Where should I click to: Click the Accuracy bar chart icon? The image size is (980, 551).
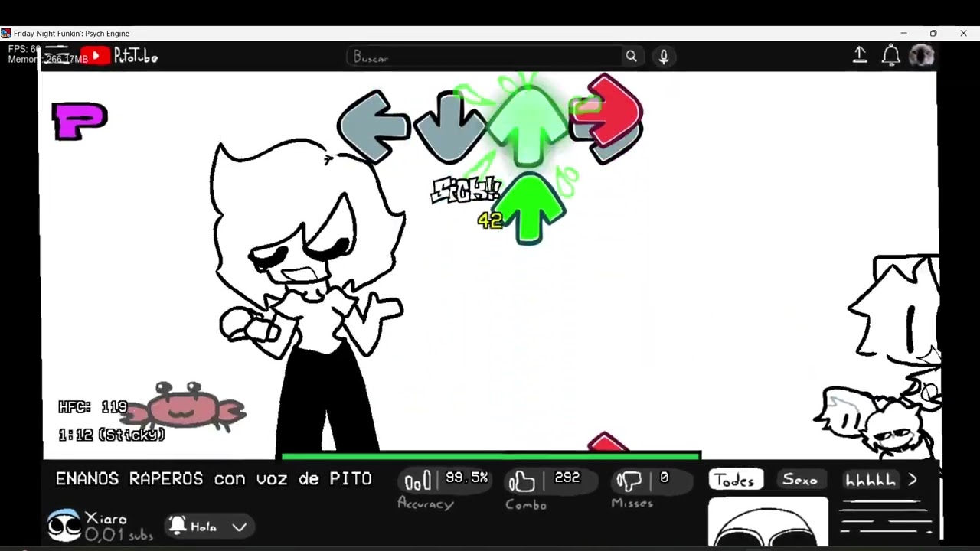pos(417,481)
